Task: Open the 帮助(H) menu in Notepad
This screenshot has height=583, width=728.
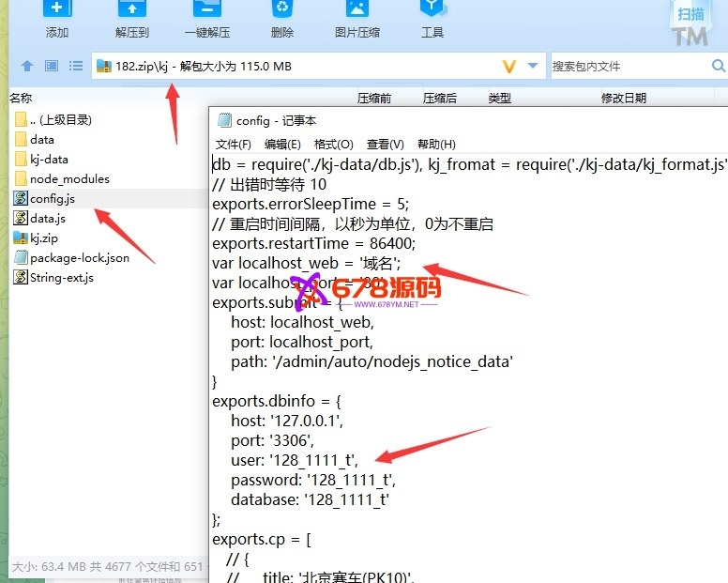Action: click(436, 145)
